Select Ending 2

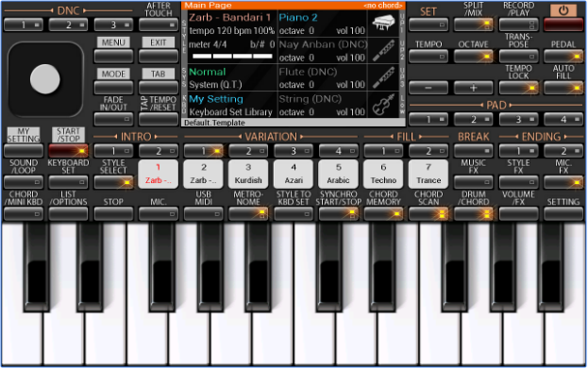point(563,151)
